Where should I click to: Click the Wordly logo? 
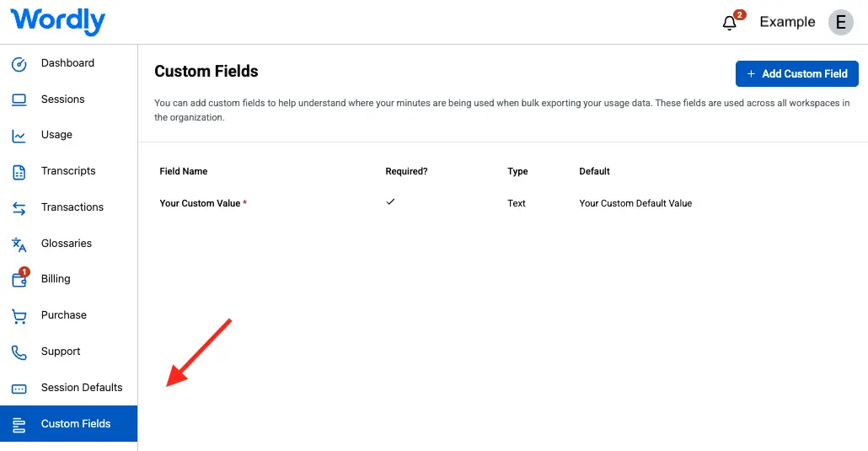coord(57,21)
